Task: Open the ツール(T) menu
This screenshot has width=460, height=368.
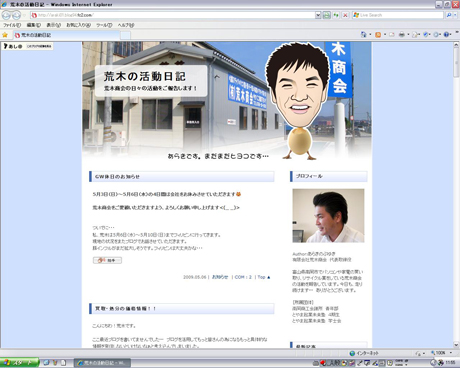Action: click(104, 25)
